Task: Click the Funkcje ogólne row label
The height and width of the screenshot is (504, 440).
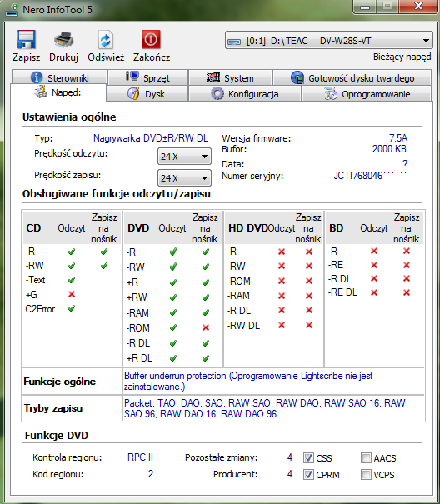Action: (60, 382)
